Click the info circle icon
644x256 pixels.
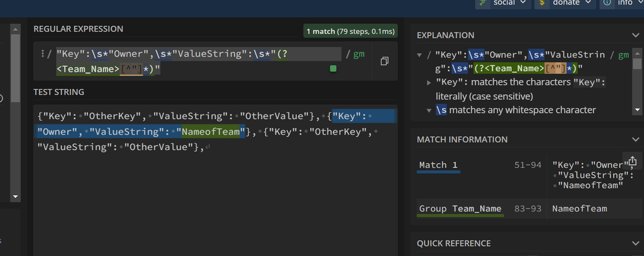[607, 3]
